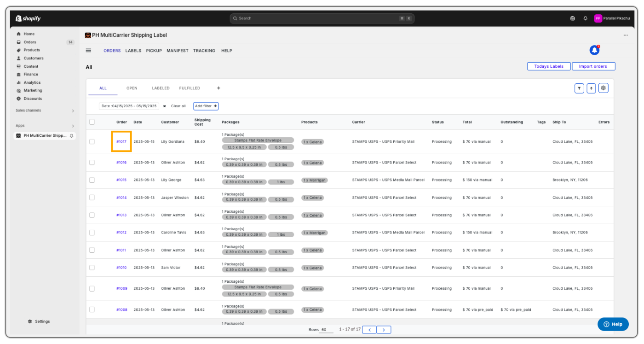Open order #1017 link
The image size is (644, 344).
[x=121, y=142]
